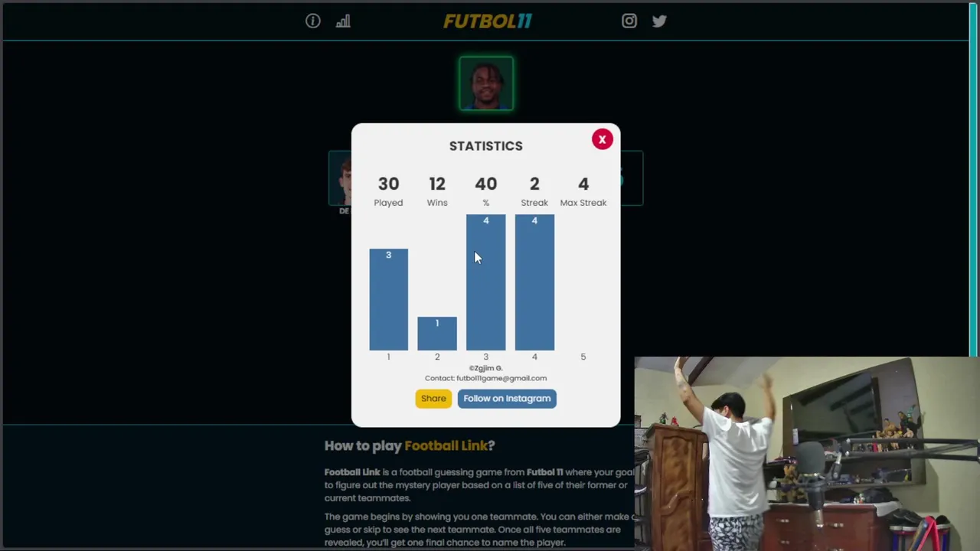The height and width of the screenshot is (551, 980).
Task: Click the bar for guess 3
Action: [485, 282]
